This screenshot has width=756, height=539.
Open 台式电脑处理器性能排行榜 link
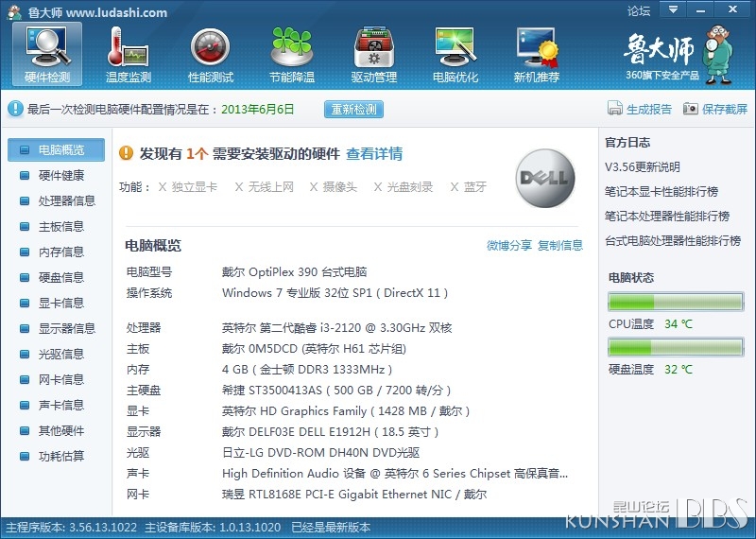(x=673, y=241)
